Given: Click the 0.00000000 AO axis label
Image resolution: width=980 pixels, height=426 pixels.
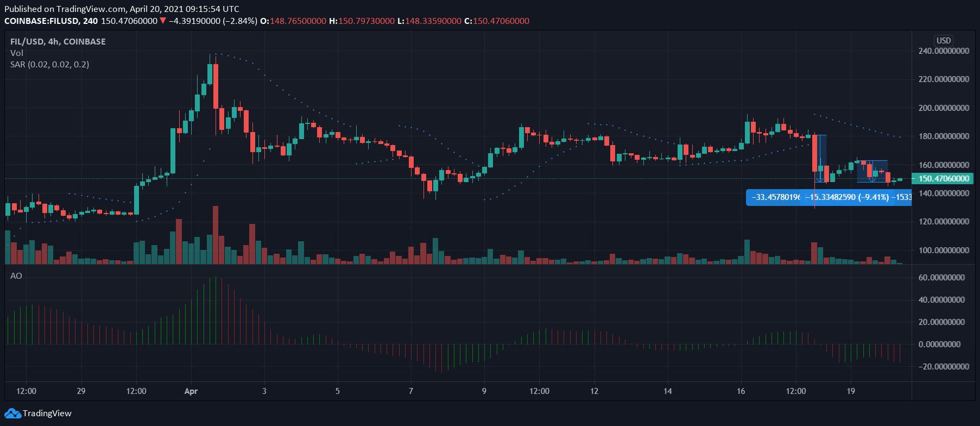Looking at the screenshot, I should pos(939,344).
